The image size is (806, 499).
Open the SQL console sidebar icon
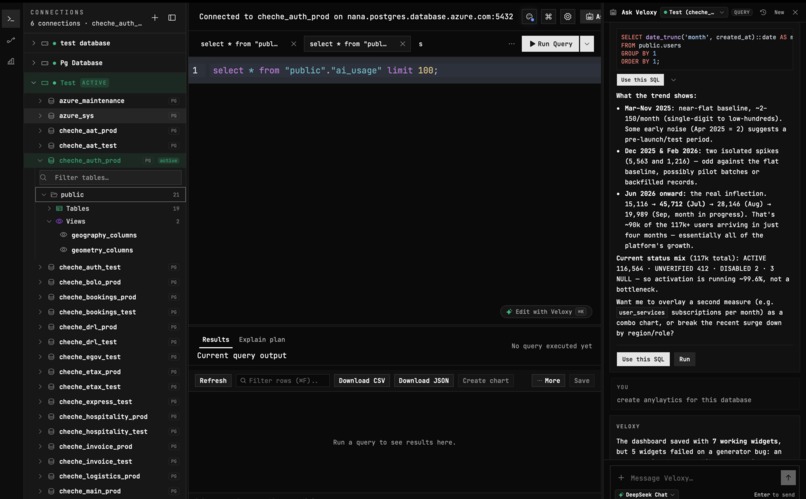tap(11, 19)
